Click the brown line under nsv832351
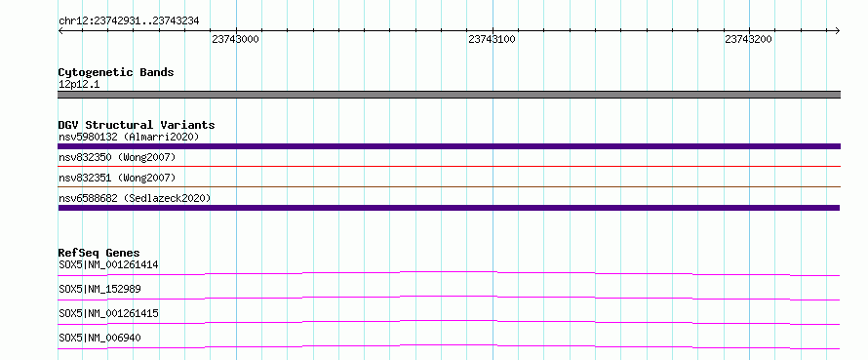868x360 pixels. tap(449, 186)
